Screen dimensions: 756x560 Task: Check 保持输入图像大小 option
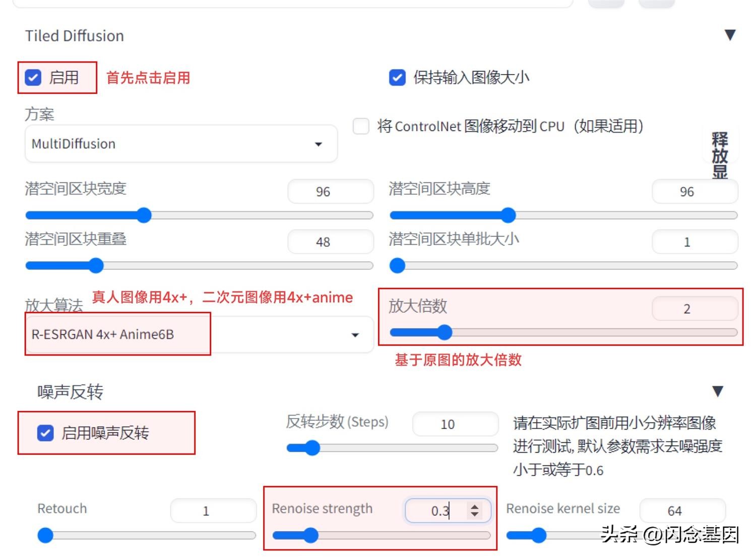point(397,77)
